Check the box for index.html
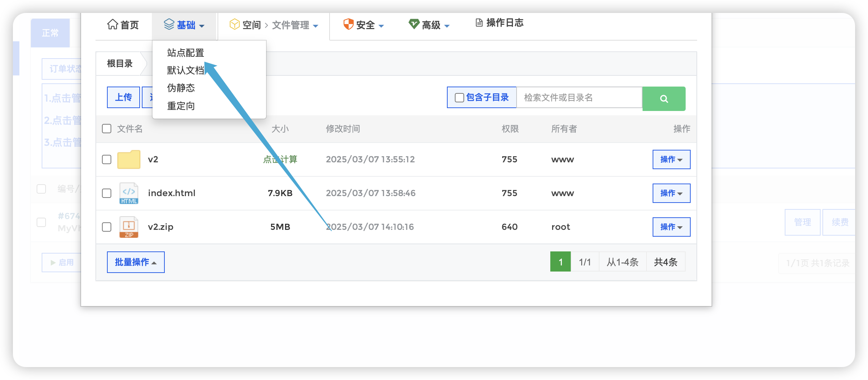868x380 pixels. [107, 193]
